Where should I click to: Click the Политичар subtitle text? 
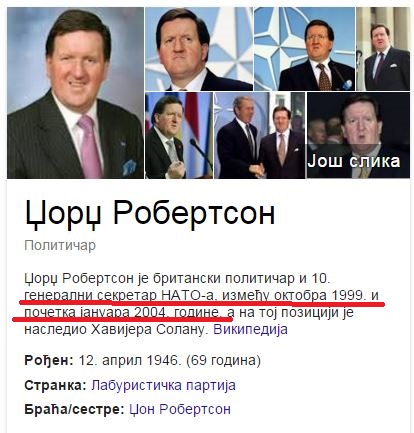click(x=60, y=245)
